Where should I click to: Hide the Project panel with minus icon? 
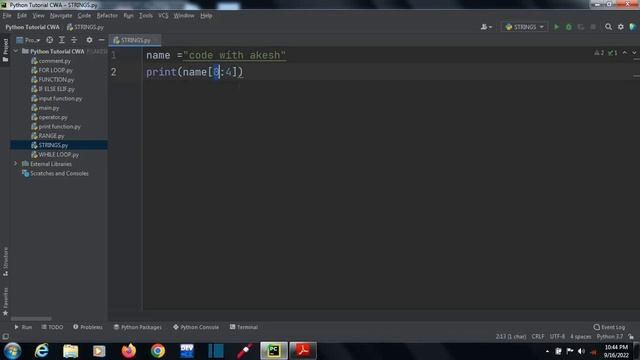[x=101, y=40]
